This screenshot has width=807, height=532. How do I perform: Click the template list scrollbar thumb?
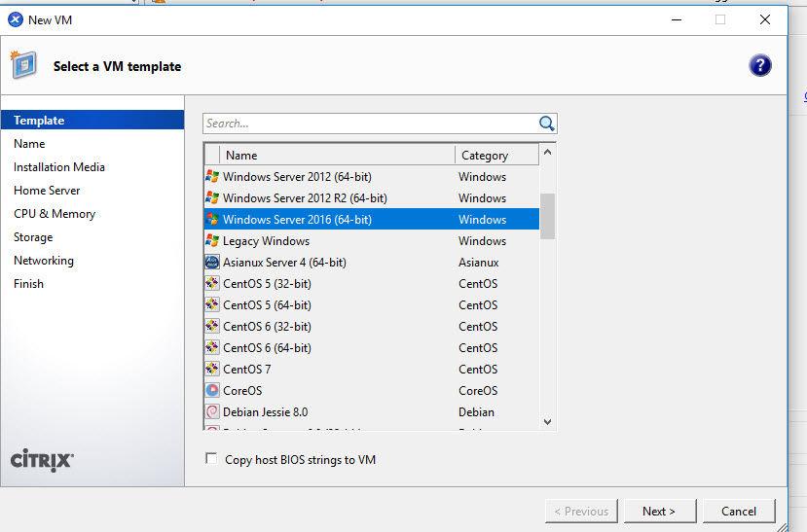coord(547,215)
